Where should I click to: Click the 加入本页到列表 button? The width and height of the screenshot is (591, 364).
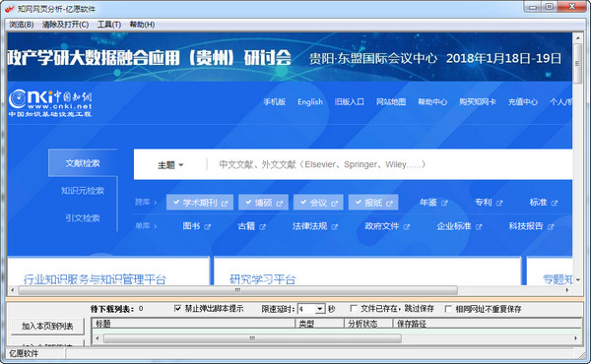[47, 326]
